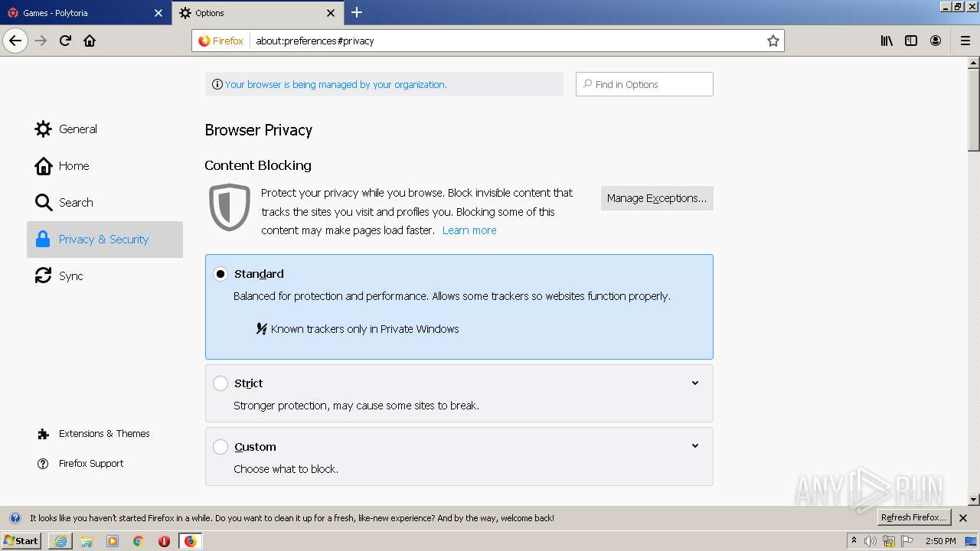980x551 pixels.
Task: Dismiss the Refresh Firefox notification bar
Action: (963, 518)
